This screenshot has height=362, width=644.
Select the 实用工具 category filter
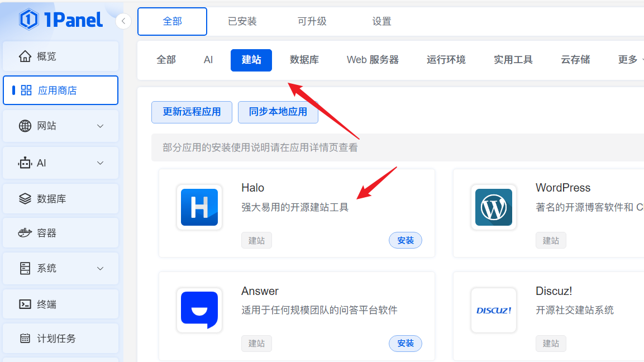pos(513,60)
